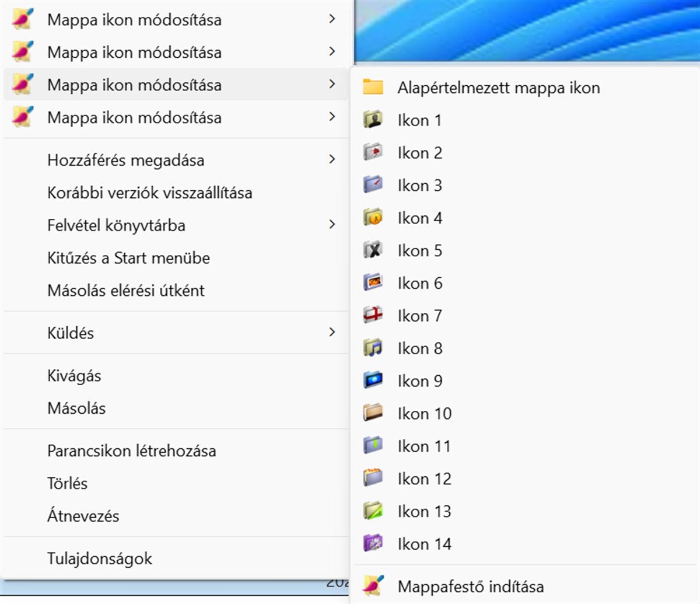The height and width of the screenshot is (604, 700).
Task: Select the red cross folder Ikon 7
Action: (419, 315)
